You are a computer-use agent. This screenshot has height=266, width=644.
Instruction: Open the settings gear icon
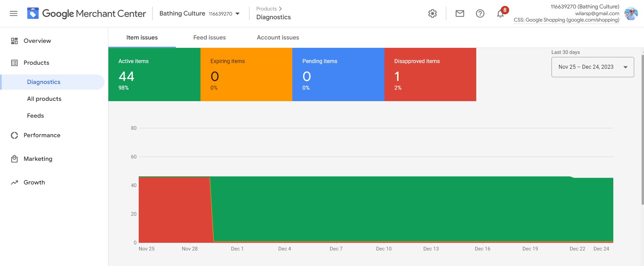click(432, 13)
